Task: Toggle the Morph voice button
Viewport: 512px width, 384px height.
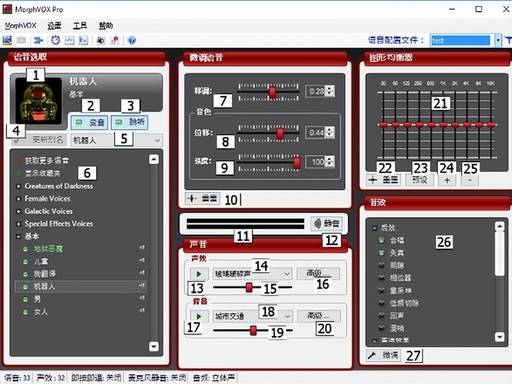Action: [89, 122]
